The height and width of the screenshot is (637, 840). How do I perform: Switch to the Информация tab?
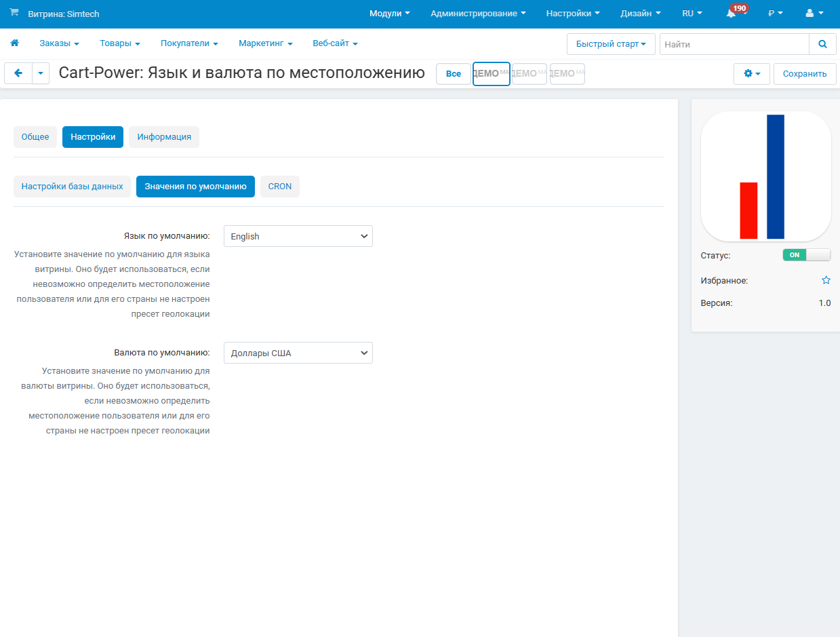point(164,137)
